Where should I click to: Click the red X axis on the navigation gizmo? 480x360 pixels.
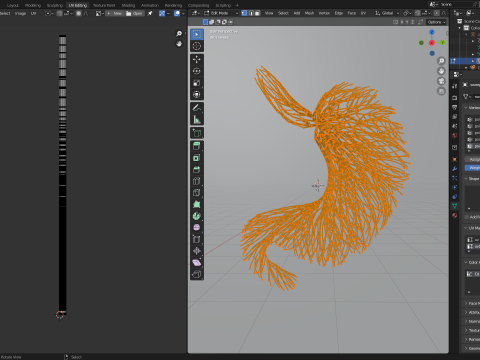(x=432, y=43)
